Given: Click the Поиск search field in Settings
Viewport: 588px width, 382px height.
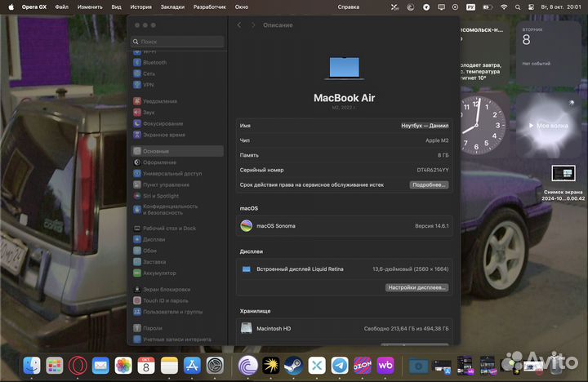Looking at the screenshot, I should click(x=177, y=42).
